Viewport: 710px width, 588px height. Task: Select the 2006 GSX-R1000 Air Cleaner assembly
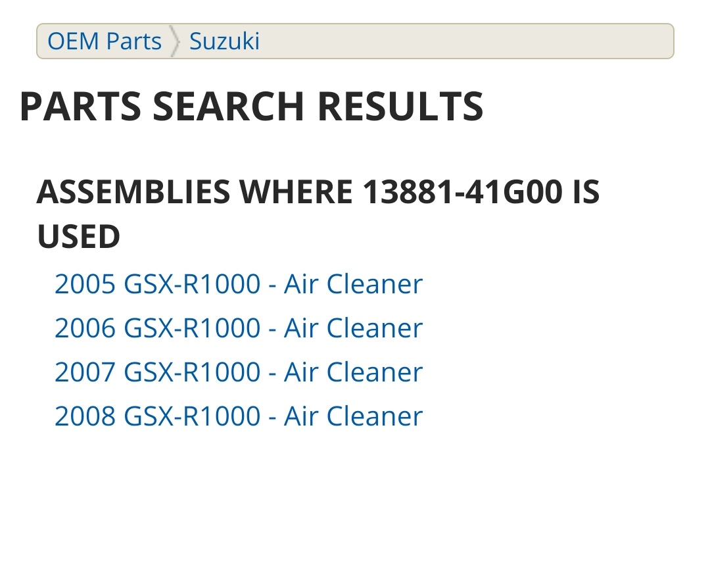(x=238, y=328)
